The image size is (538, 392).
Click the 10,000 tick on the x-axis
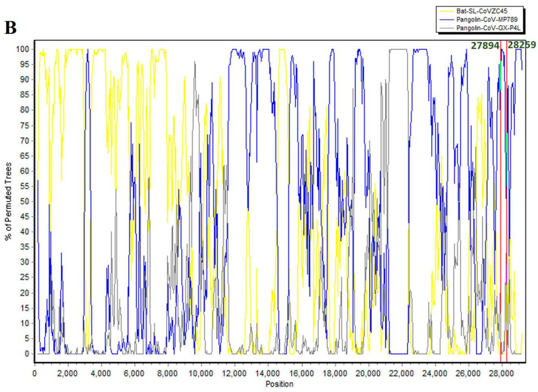[201, 373]
